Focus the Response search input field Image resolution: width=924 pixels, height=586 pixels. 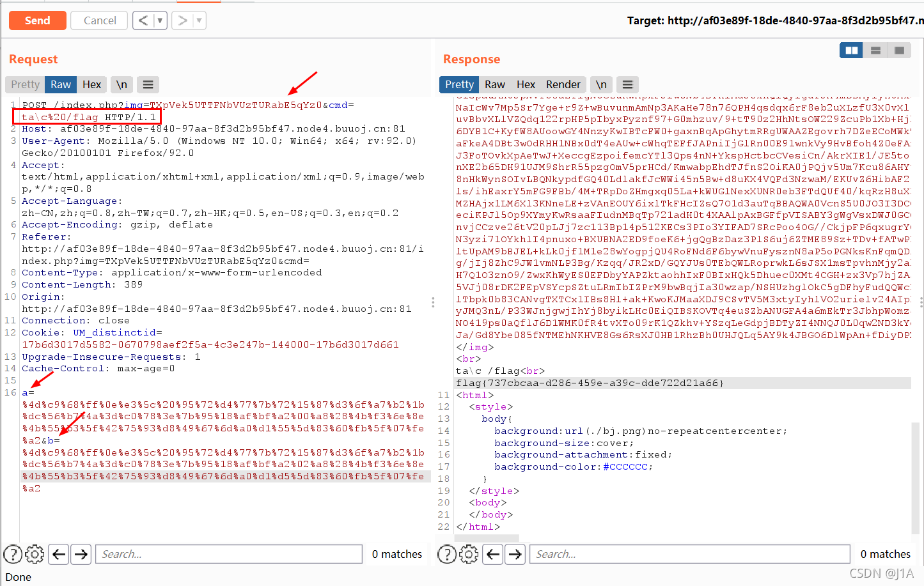pyautogui.click(x=690, y=554)
